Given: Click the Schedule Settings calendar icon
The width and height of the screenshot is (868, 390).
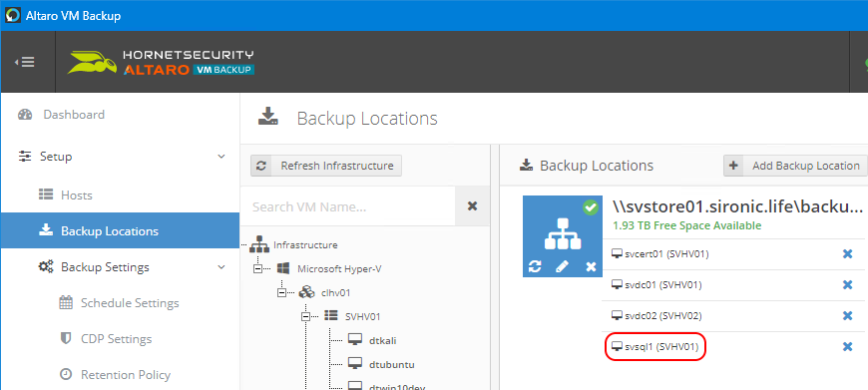Looking at the screenshot, I should [66, 302].
